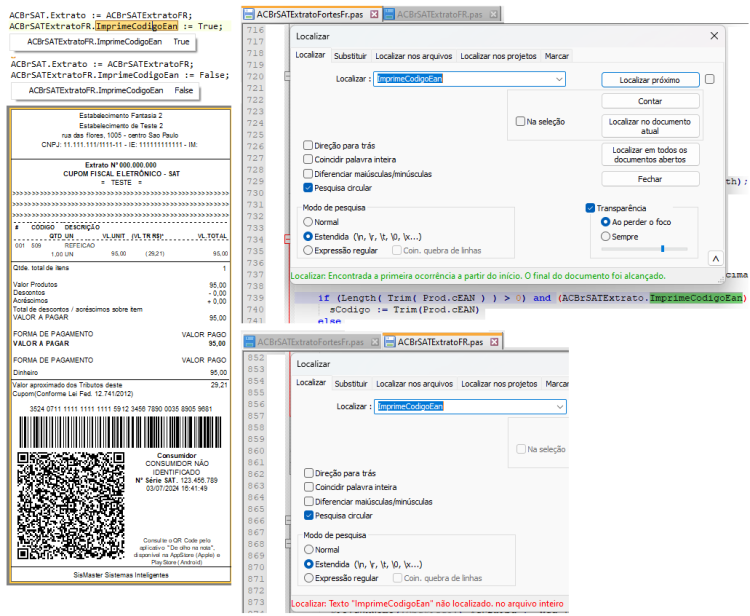Open the Localizar nos arquivos tab in the upper dialog
Screen dimensions: 750x616
coord(413,56)
